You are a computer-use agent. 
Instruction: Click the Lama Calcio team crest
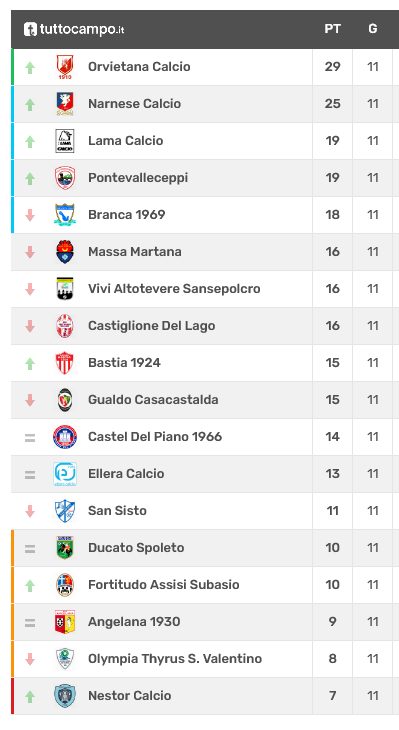[65, 141]
